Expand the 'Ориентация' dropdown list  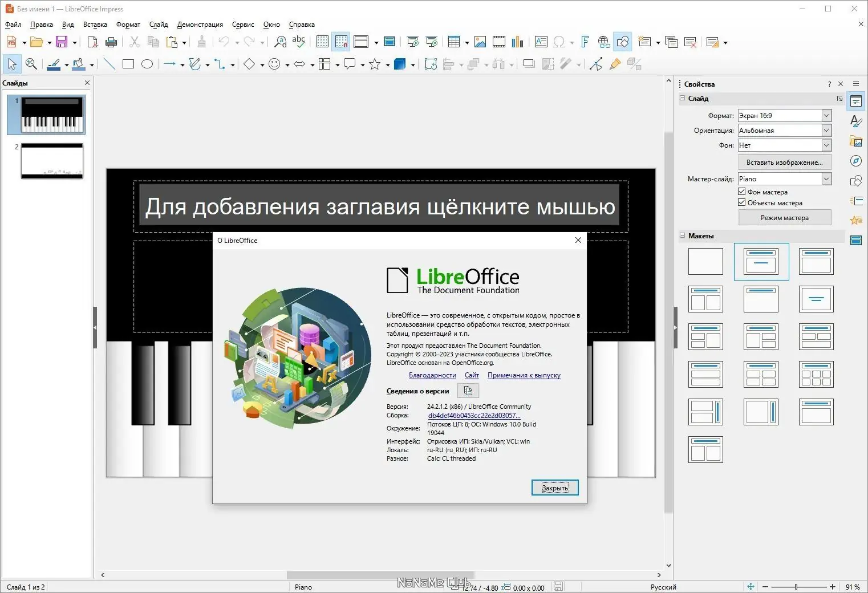(826, 131)
